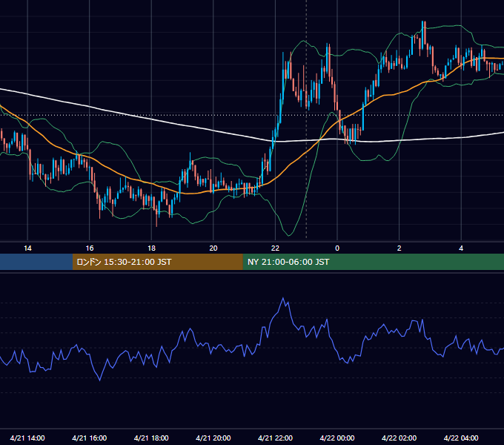Select the NY 21:00-06:00 JST session band
The height and width of the screenshot is (445, 504).
pyautogui.click(x=373, y=262)
